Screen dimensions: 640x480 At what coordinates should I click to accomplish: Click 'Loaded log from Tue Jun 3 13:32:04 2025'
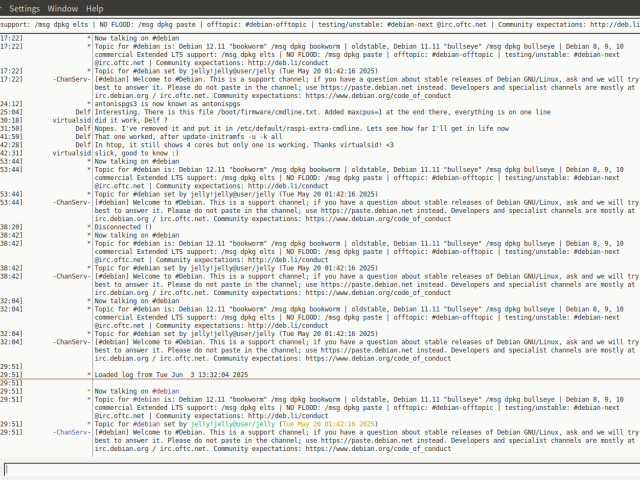[171, 375]
